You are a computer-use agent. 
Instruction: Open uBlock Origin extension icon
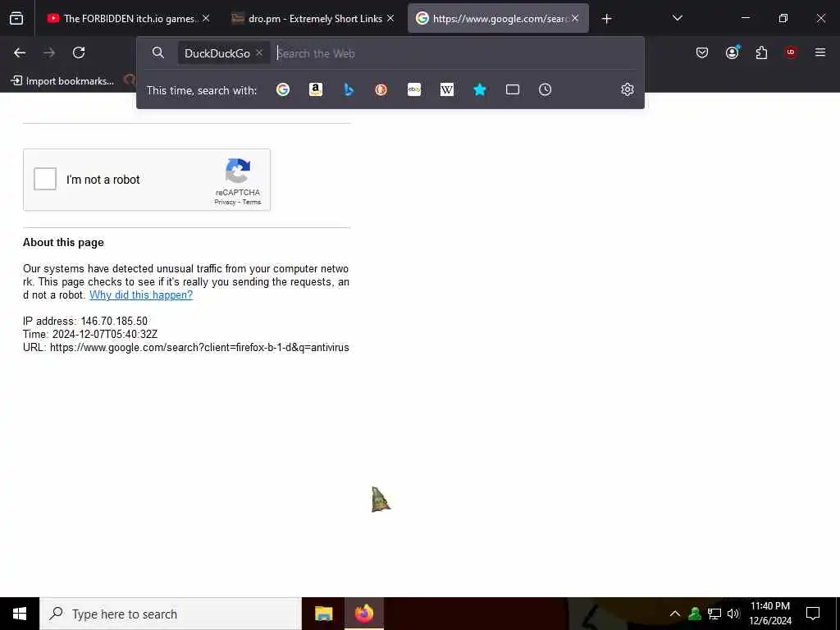pyautogui.click(x=791, y=52)
